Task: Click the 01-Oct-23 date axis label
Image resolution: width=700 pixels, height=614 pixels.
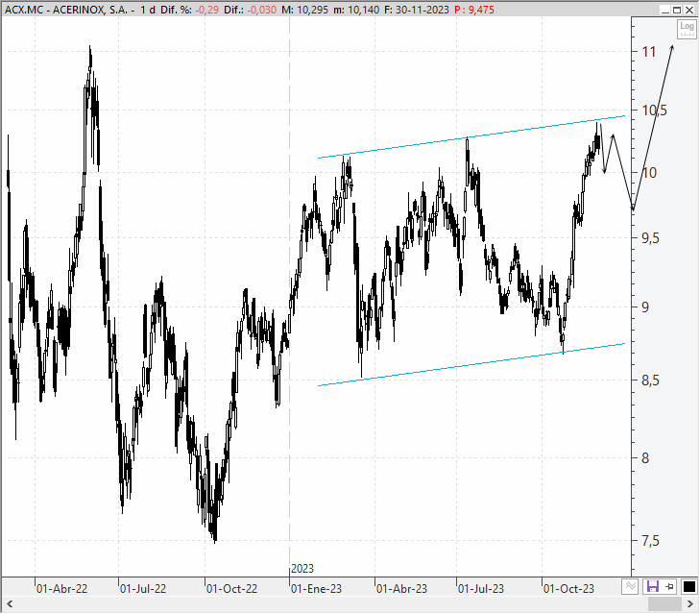Action: pyautogui.click(x=568, y=588)
